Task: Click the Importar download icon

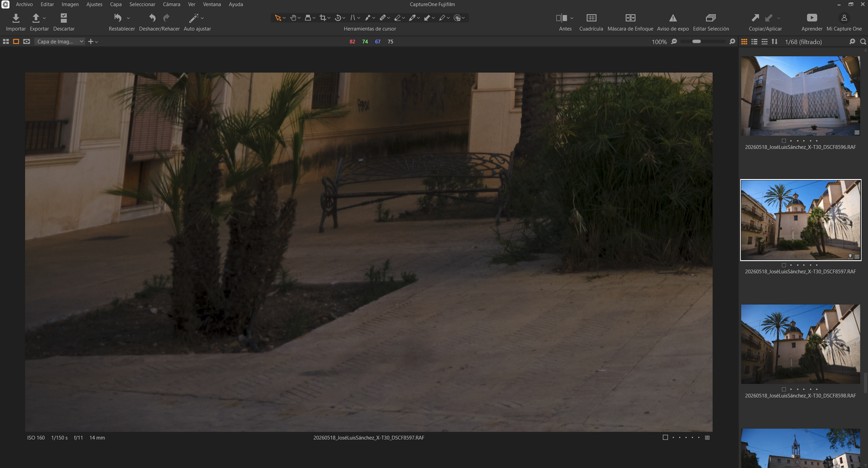Action: point(16,18)
